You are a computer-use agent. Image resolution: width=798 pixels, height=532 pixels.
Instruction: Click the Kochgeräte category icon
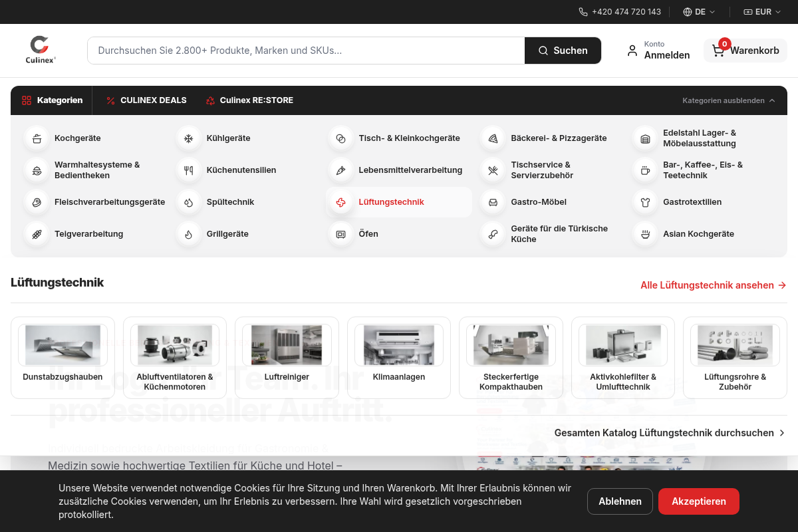pyautogui.click(x=37, y=138)
